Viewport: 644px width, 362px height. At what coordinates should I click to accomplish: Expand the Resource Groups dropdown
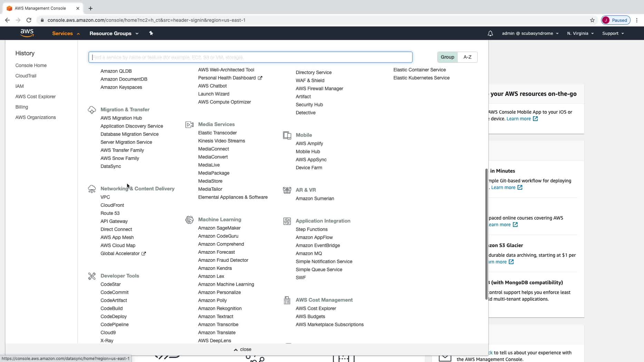(114, 33)
